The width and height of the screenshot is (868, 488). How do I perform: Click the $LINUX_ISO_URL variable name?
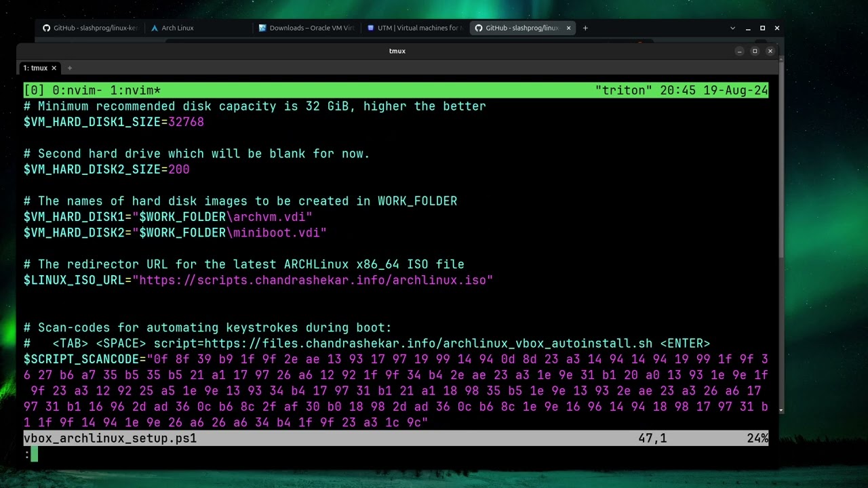coord(74,280)
